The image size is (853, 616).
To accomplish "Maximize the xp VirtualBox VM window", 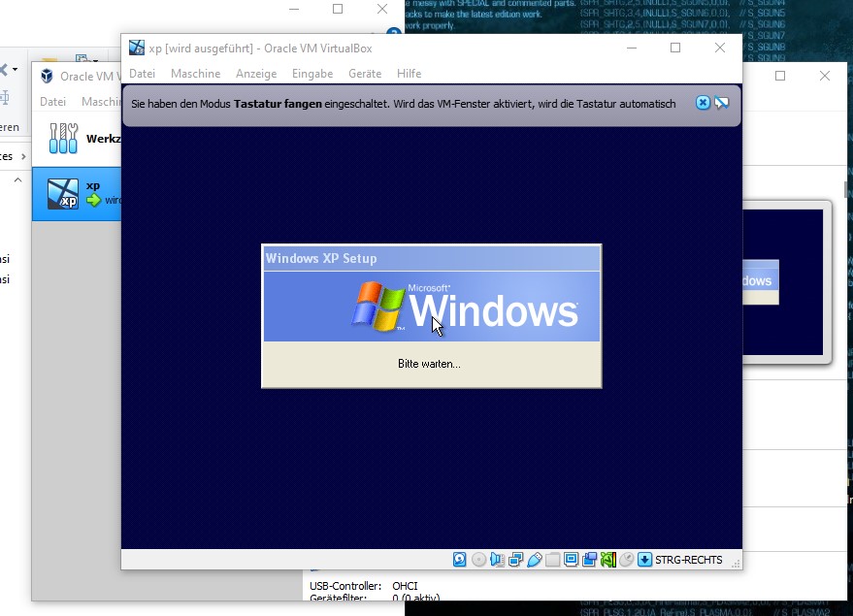I will [675, 48].
